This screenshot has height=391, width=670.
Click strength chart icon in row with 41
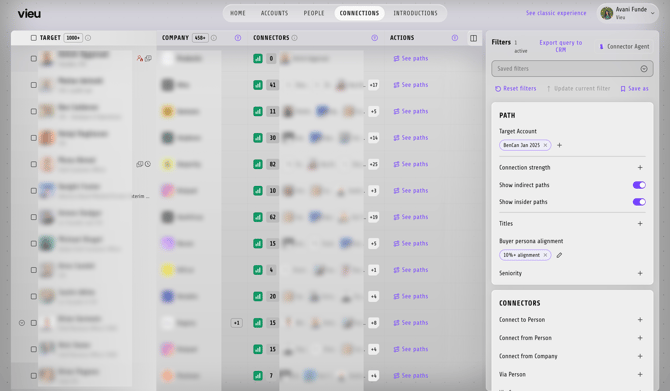(x=258, y=85)
